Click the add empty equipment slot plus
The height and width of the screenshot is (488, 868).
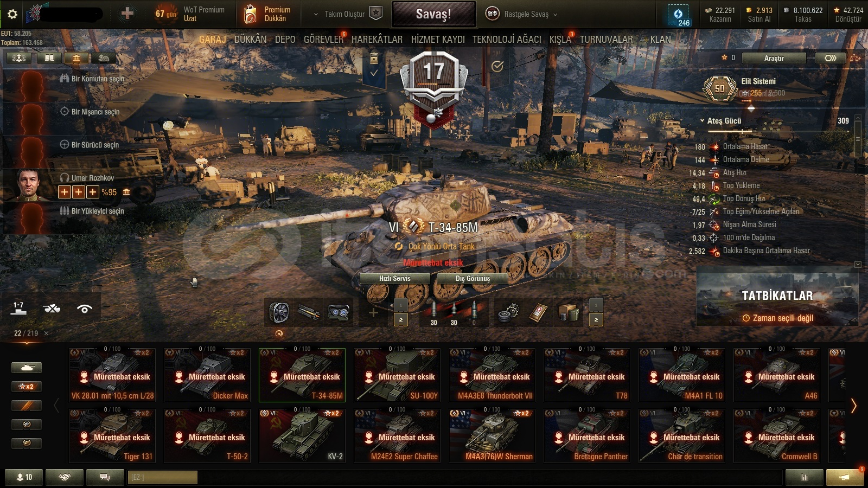point(373,312)
